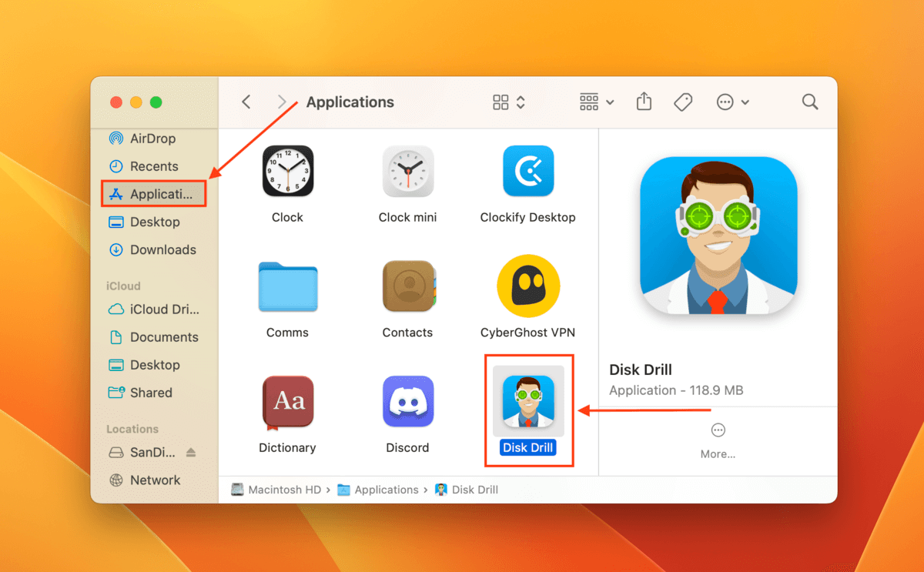Go back with the left chevron
This screenshot has height=572, width=924.
[x=246, y=102]
